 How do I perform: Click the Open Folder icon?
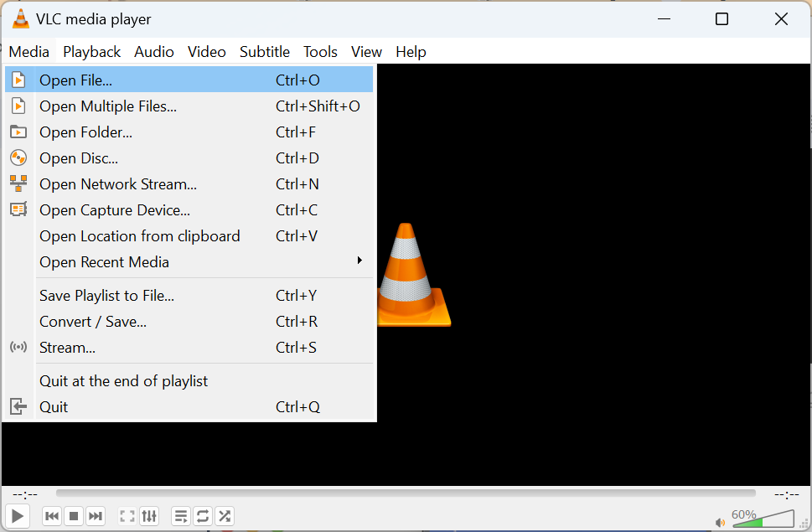click(x=18, y=132)
